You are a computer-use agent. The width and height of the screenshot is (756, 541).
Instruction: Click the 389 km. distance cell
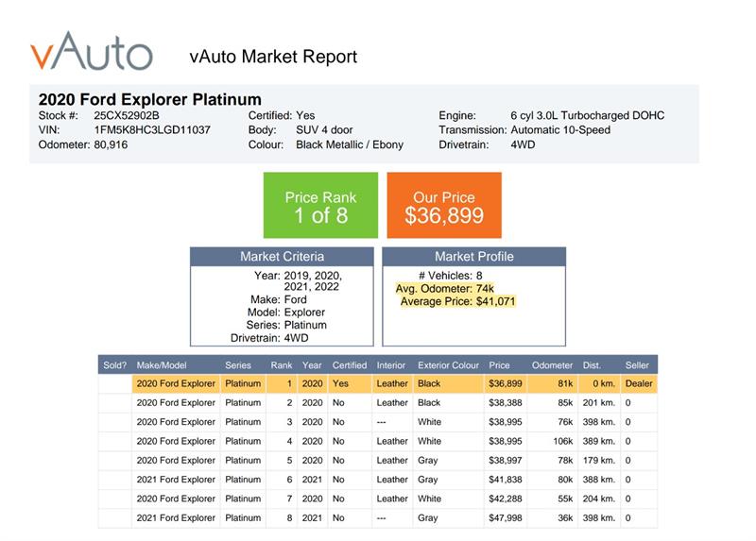coord(599,441)
